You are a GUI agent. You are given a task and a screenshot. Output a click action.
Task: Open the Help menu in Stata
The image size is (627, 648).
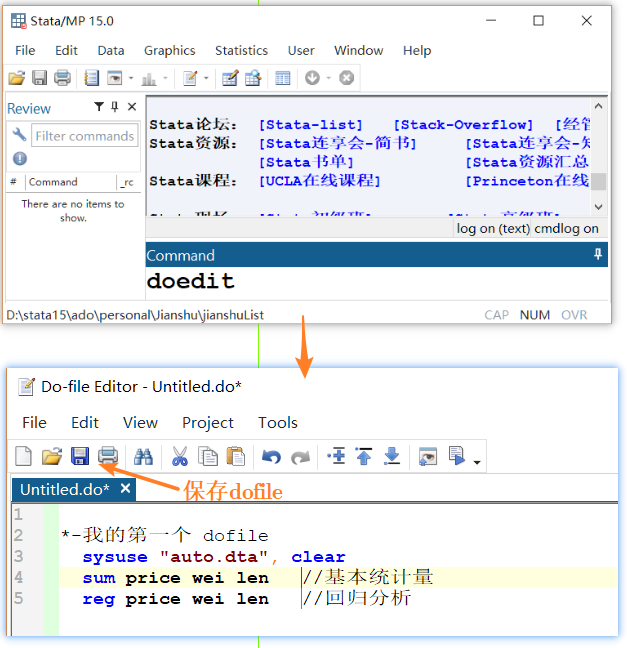tap(417, 50)
